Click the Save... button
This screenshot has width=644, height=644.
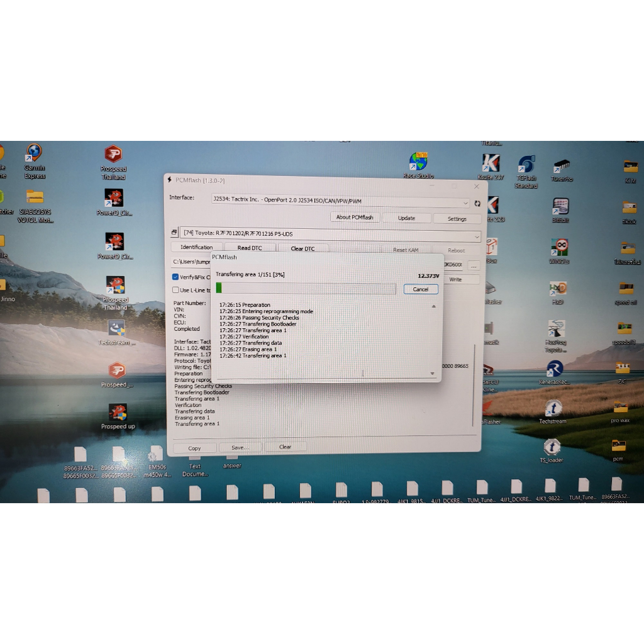click(240, 447)
